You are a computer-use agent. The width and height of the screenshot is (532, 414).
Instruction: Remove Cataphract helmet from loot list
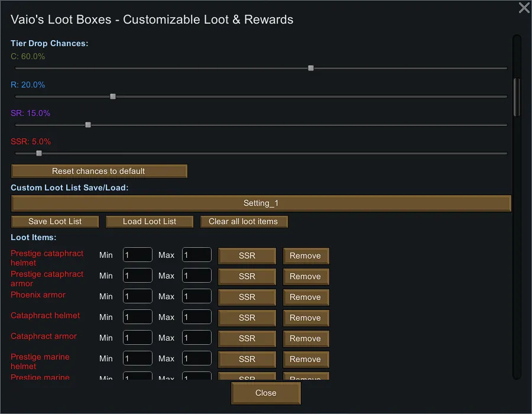(x=305, y=318)
